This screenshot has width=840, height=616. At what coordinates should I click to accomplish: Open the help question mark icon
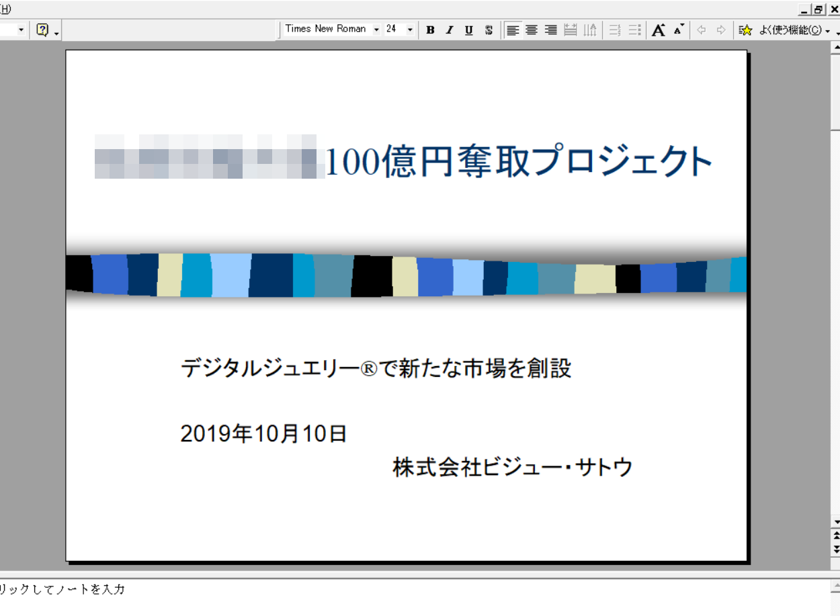tap(42, 30)
